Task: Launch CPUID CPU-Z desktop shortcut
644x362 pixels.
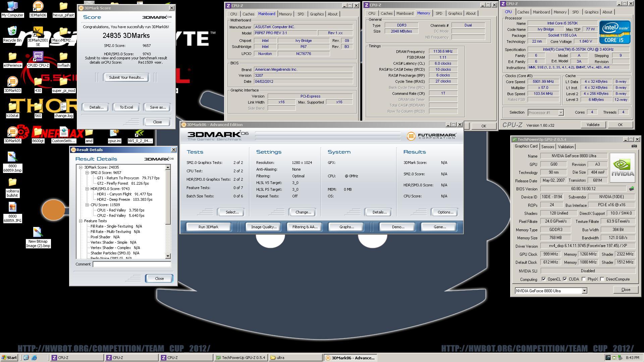Action: tap(38, 59)
